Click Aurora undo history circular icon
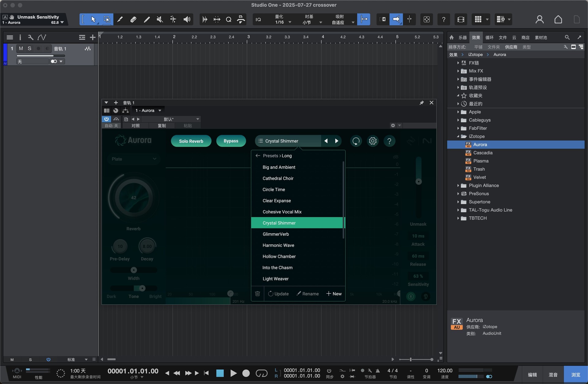The width and height of the screenshot is (588, 384). click(x=356, y=141)
